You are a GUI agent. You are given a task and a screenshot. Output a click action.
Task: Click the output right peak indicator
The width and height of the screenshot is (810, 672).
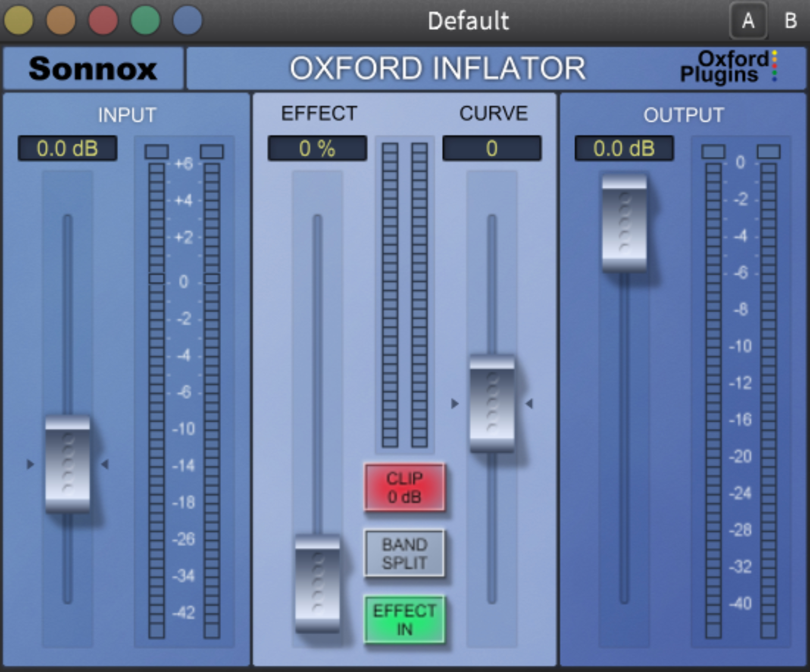769,151
